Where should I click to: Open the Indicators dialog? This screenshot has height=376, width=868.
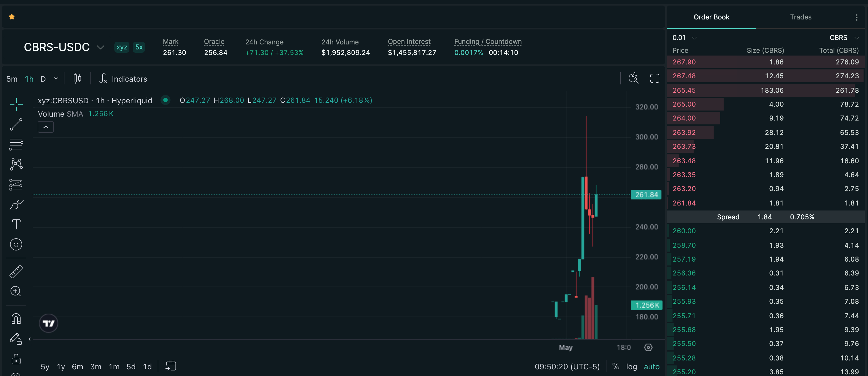click(123, 79)
